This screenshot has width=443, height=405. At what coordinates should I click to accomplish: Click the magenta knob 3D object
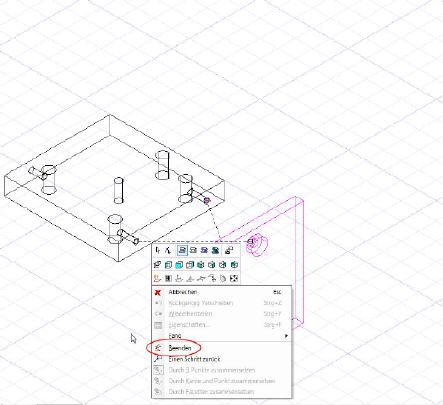coord(257,246)
